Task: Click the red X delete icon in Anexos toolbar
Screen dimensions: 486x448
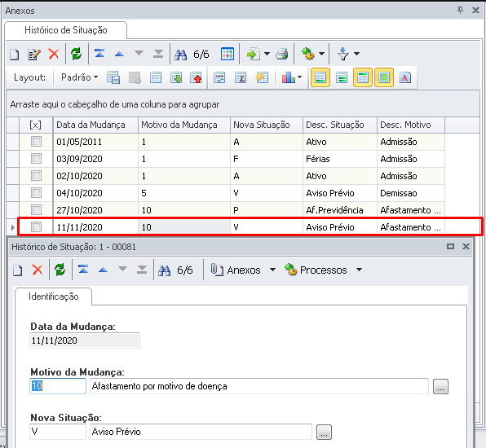Action: click(54, 54)
